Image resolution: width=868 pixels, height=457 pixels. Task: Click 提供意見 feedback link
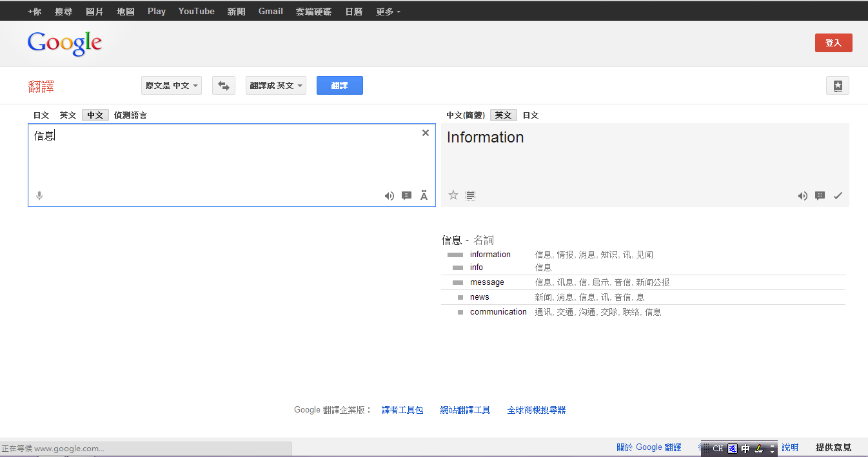[833, 447]
